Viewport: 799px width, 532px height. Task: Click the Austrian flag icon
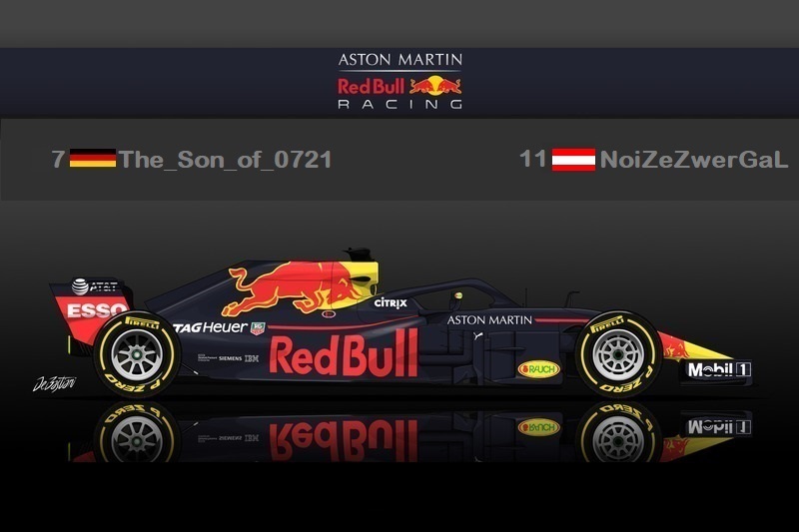pos(573,160)
